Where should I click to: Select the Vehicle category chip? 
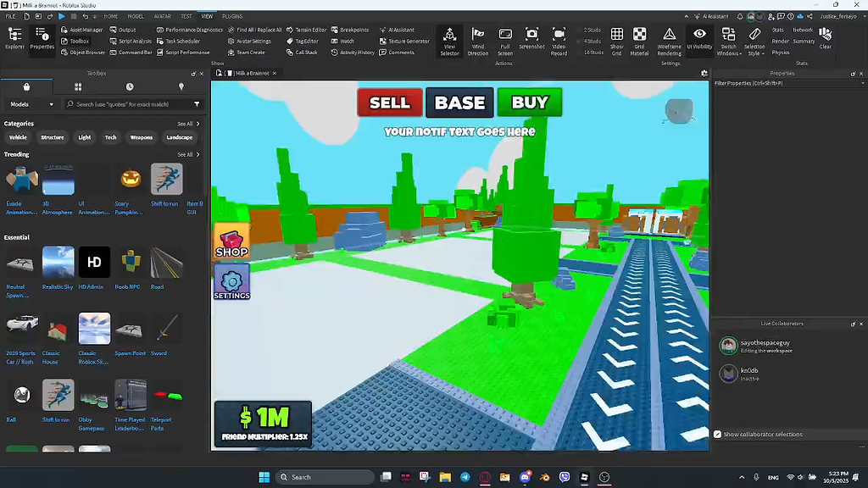[x=18, y=137]
